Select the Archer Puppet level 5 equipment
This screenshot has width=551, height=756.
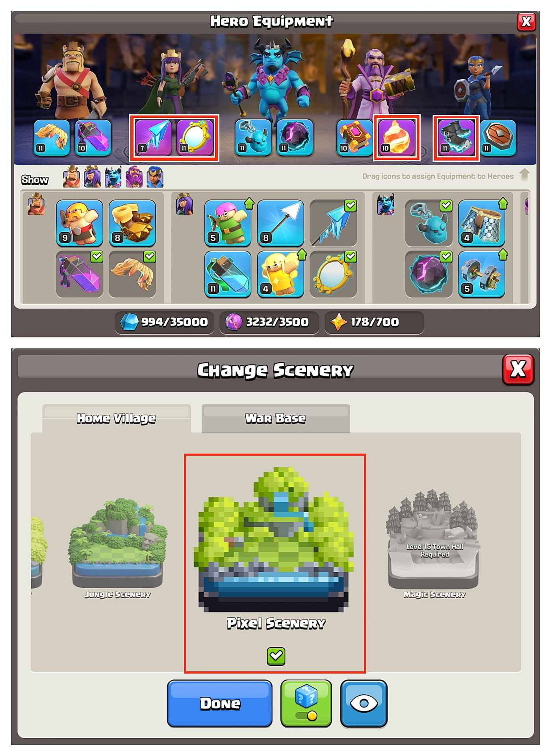[x=228, y=223]
